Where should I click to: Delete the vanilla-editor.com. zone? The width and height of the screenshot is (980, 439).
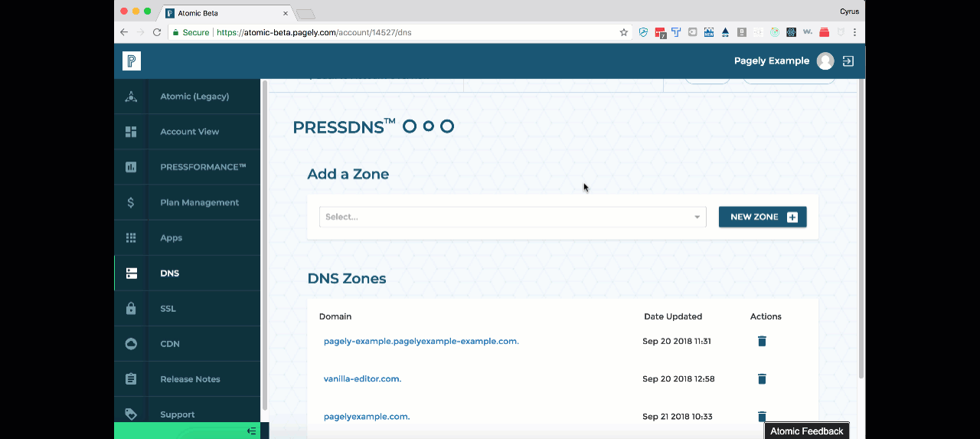[762, 378]
